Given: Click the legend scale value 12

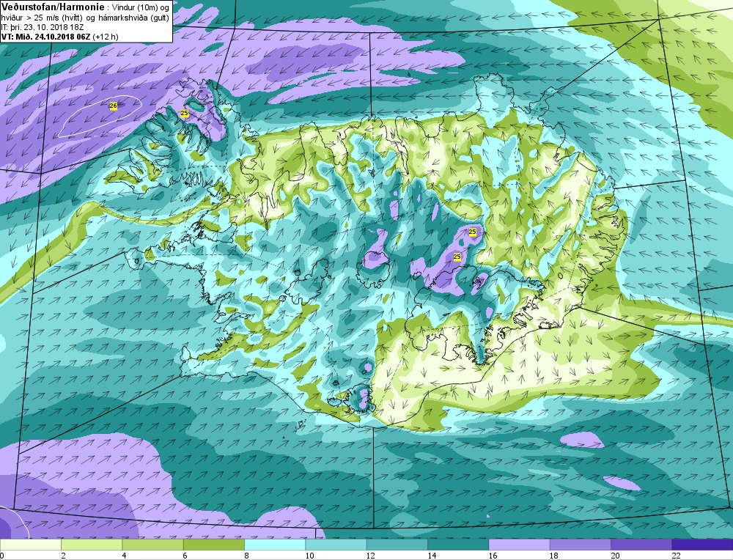Looking at the screenshot, I should [x=369, y=556].
